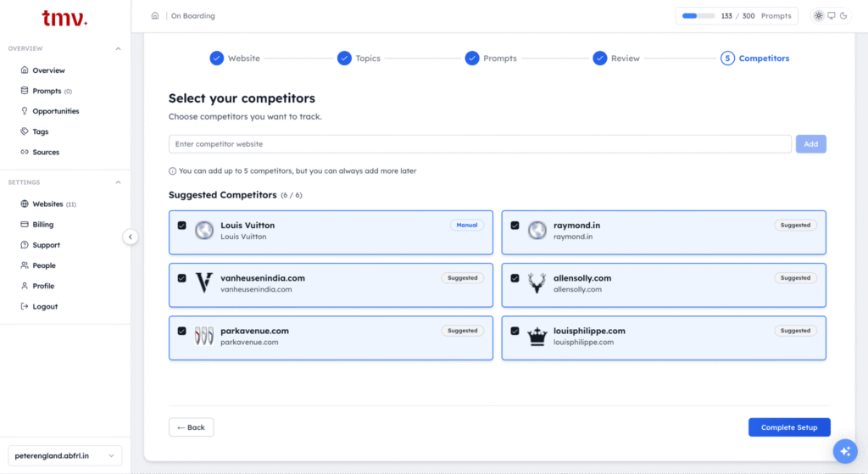The height and width of the screenshot is (474, 868).
Task: Click Louis Vuitton globe logo
Action: 204,231
